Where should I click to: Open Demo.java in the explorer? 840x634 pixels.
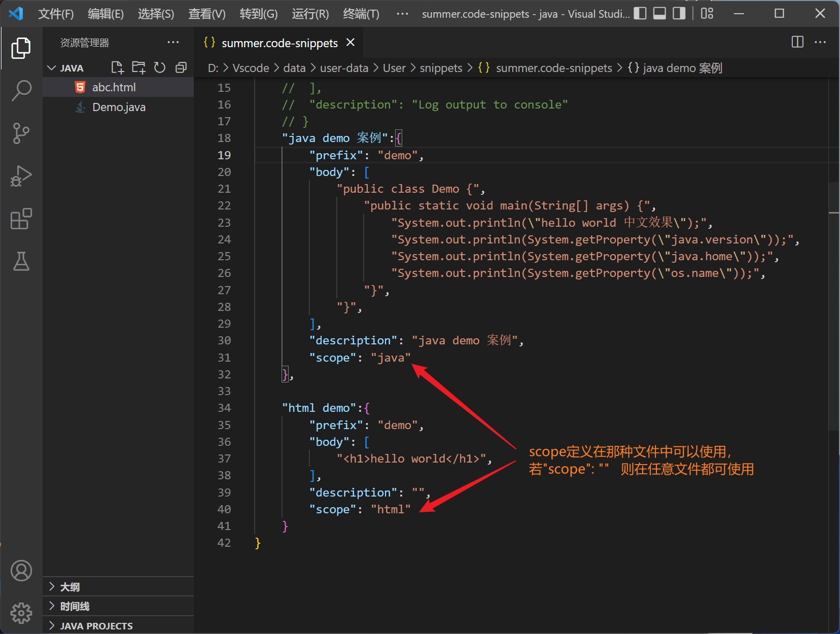pos(118,107)
